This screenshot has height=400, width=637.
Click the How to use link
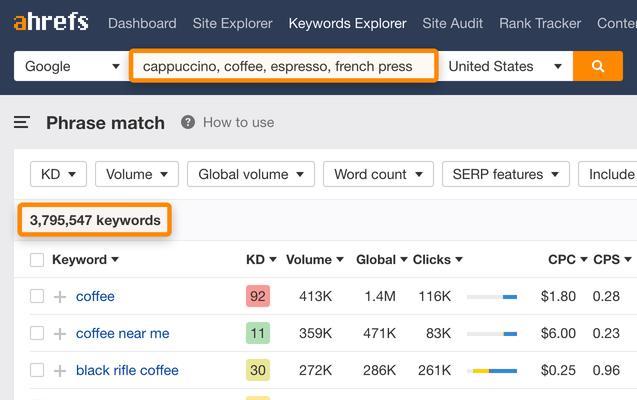pos(238,122)
